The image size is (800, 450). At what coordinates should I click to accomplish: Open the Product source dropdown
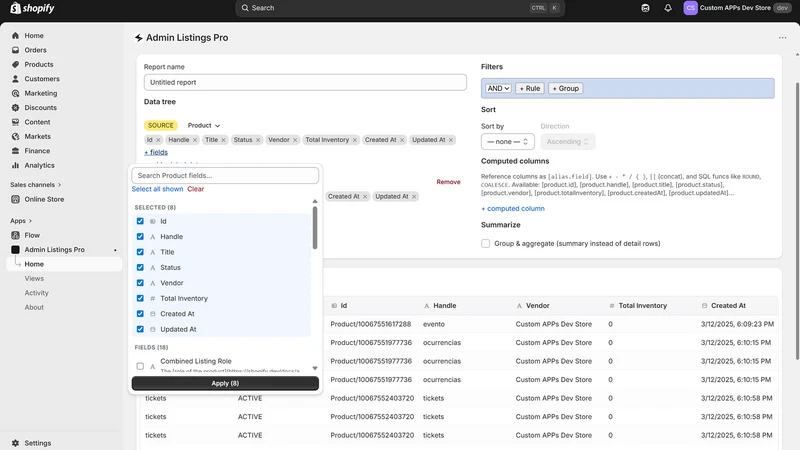(x=204, y=126)
